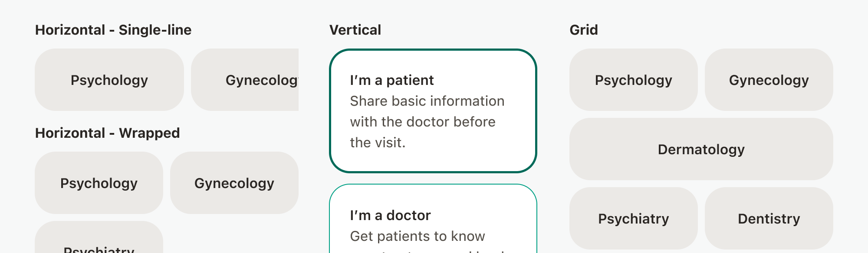Choose Gynecology under Horizontal - Wrapped
Viewport: 868px width, 253px height.
point(234,183)
